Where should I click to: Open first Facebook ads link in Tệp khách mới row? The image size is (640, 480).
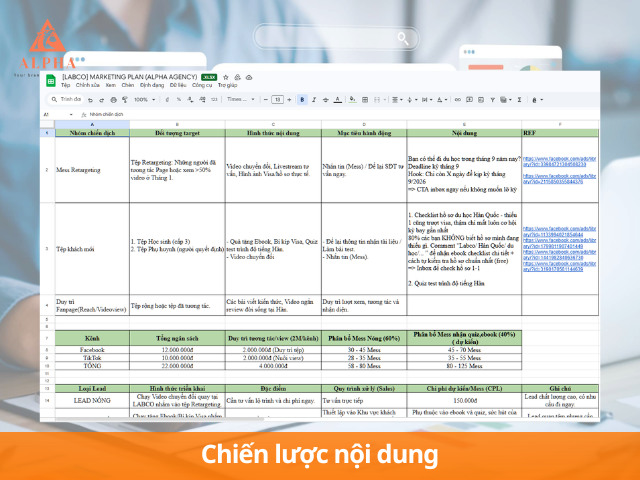[x=559, y=232]
